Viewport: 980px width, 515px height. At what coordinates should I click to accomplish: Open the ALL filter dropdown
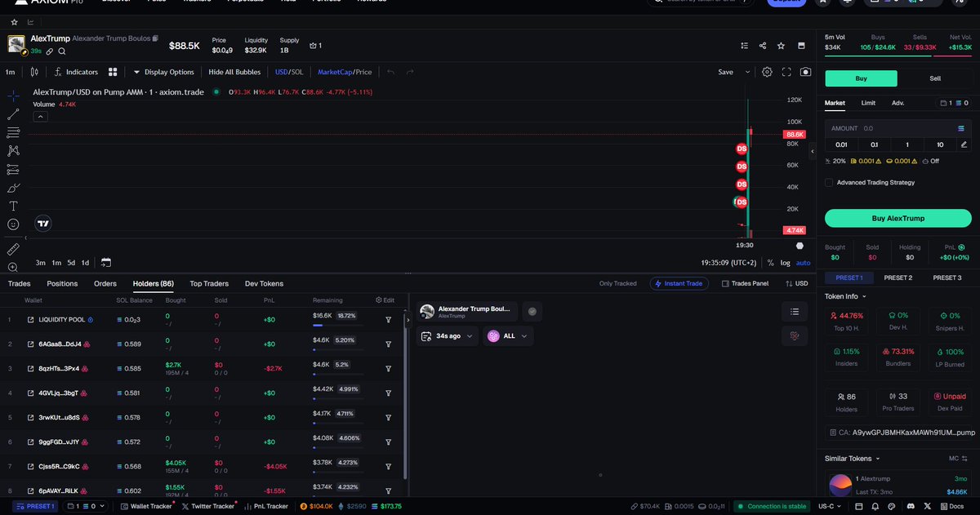pyautogui.click(x=507, y=335)
